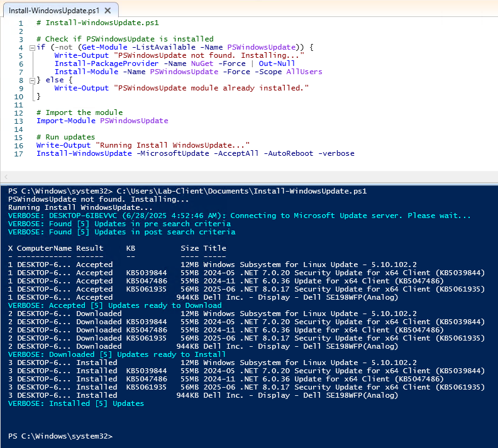The height and width of the screenshot is (448, 498).
Task: Click 'Install-Module' on line 7
Action: coord(86,72)
